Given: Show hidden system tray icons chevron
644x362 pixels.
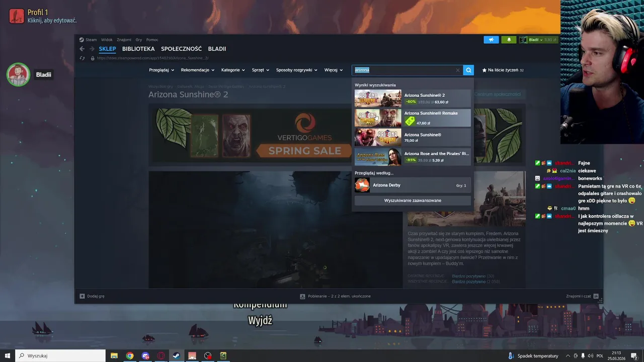Looking at the screenshot, I should coord(568,355).
